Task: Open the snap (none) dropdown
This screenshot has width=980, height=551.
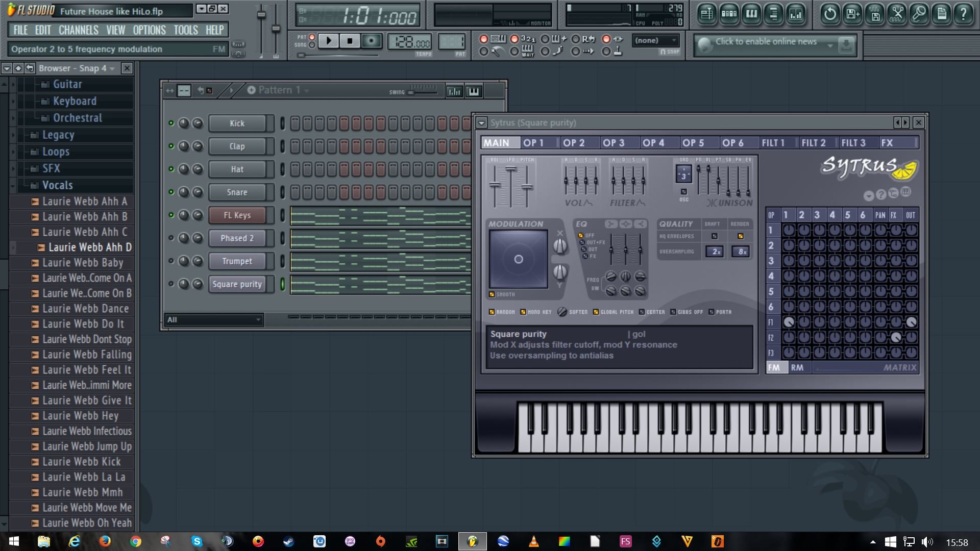Action: [x=656, y=40]
